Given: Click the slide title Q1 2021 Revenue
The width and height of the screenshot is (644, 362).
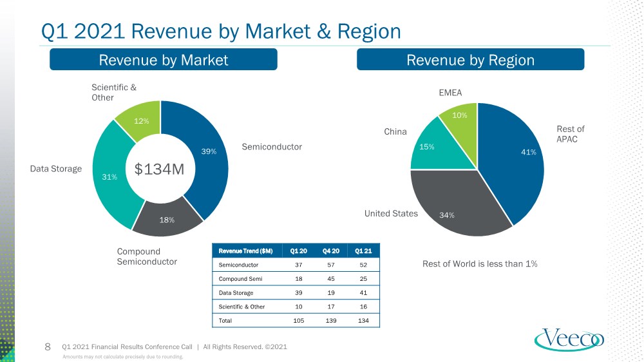Looking at the screenshot, I should (x=221, y=31).
